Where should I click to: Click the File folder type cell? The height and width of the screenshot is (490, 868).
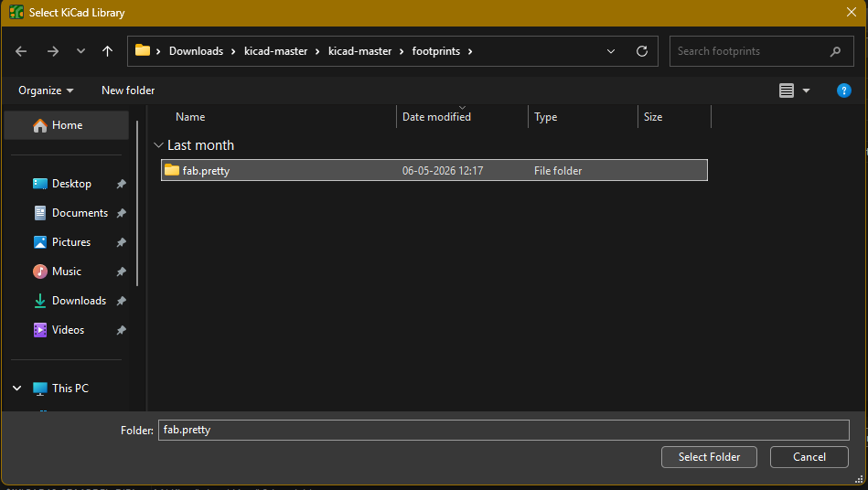click(558, 171)
